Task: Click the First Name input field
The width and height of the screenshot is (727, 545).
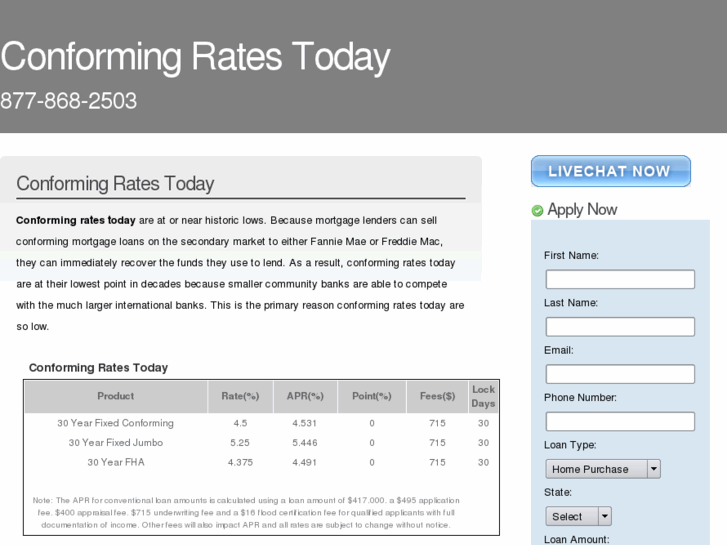Action: (620, 279)
